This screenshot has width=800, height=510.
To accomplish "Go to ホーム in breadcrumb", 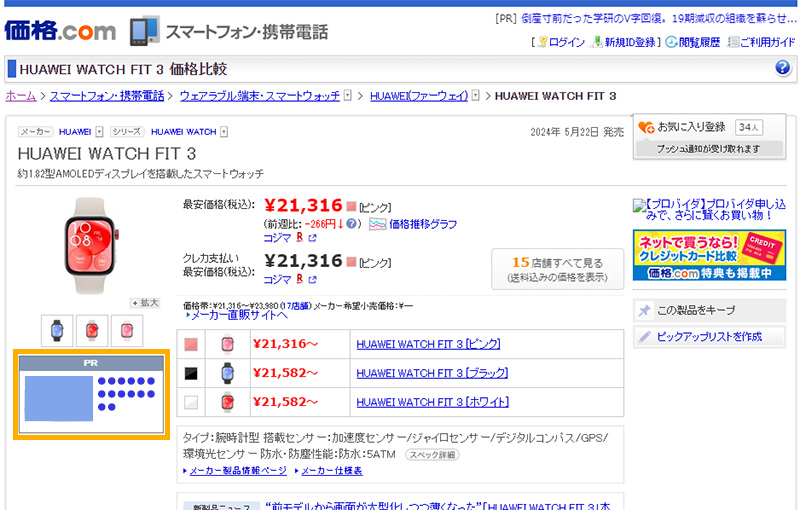I will [x=21, y=96].
